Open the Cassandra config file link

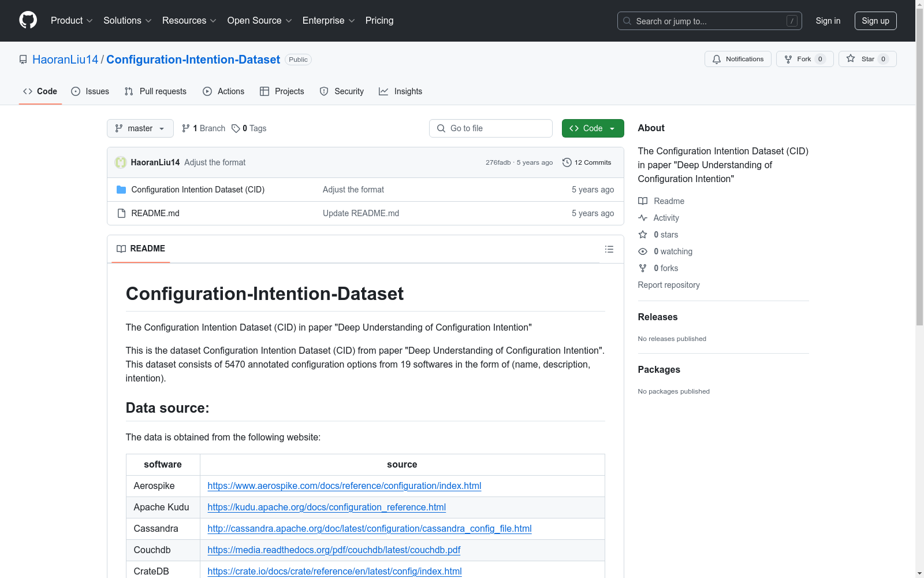point(370,529)
